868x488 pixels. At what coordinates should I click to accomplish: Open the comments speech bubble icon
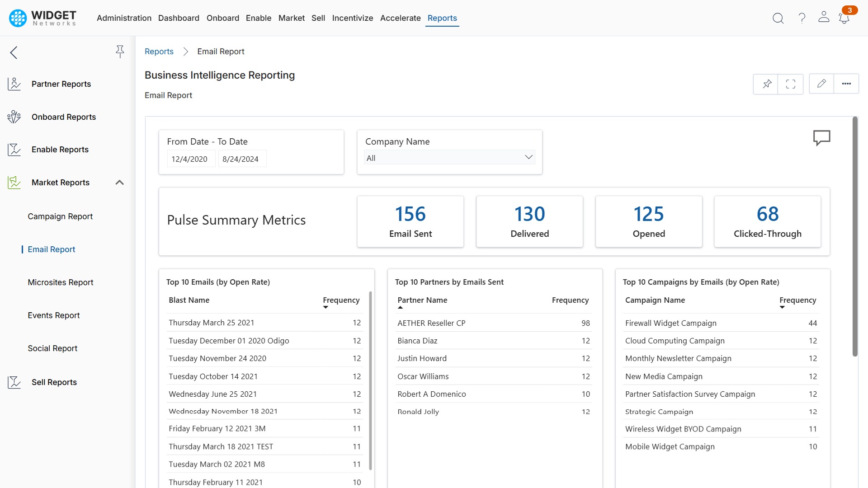[821, 138]
